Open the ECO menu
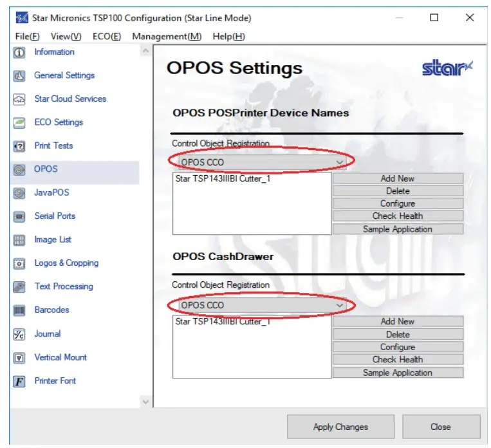491x448 pixels. coord(107,36)
